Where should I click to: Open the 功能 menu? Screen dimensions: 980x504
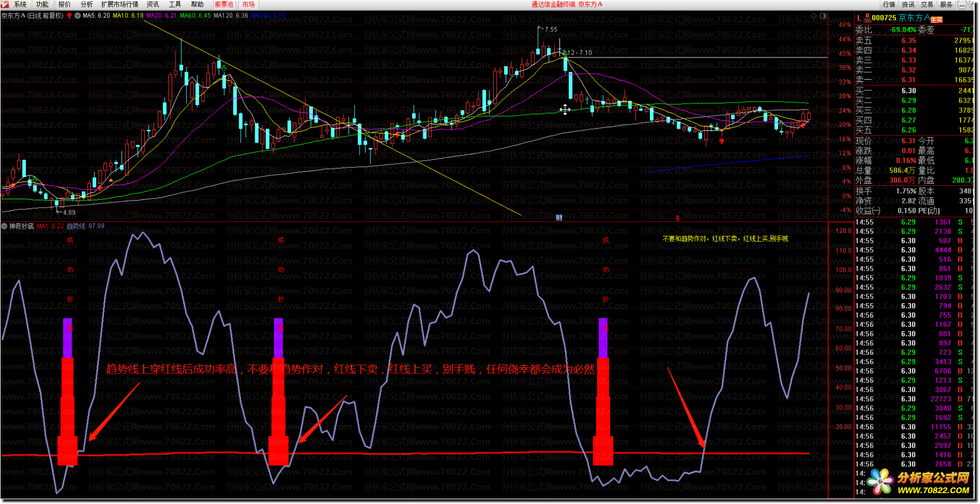point(42,4)
